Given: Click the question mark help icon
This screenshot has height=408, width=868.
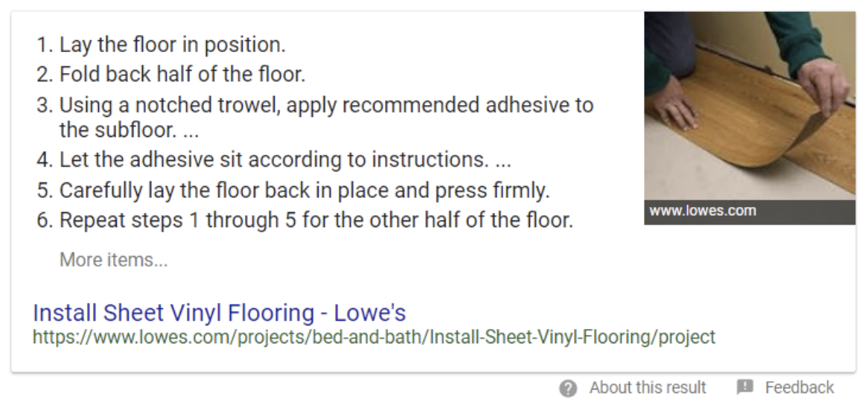Looking at the screenshot, I should tap(567, 388).
